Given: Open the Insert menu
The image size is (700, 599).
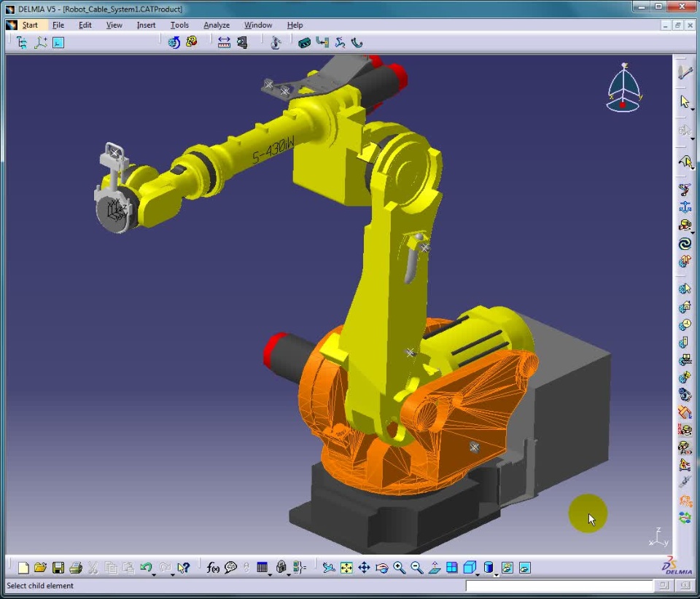Looking at the screenshot, I should coord(146,25).
